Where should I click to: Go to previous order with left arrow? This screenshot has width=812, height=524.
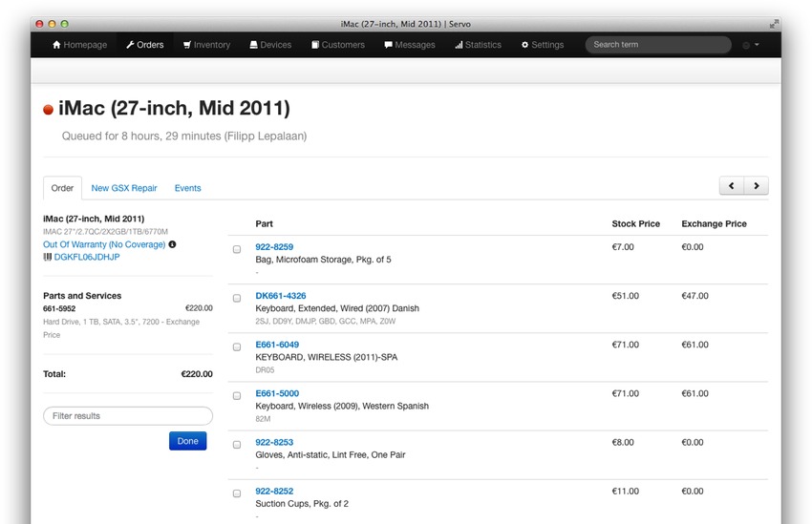click(x=731, y=186)
